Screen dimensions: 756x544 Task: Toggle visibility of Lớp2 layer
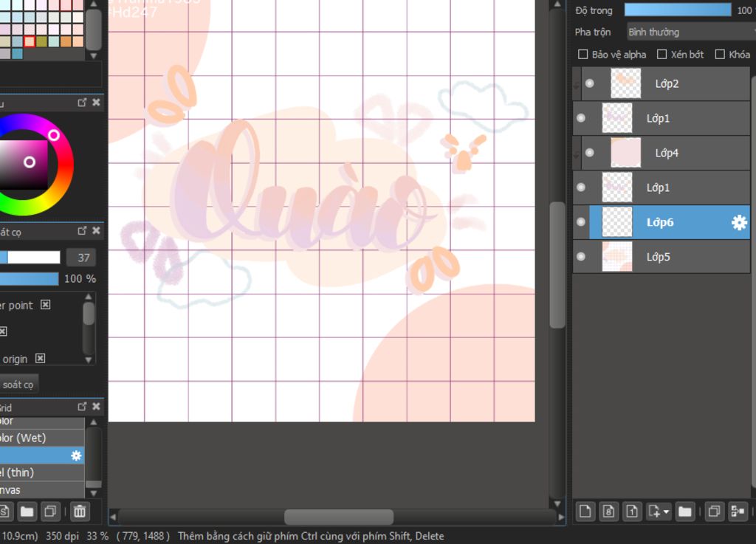coord(589,83)
